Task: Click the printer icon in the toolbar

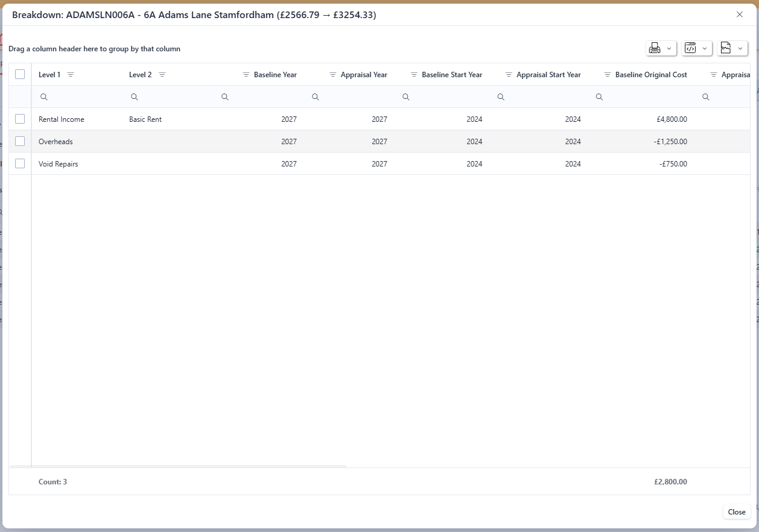Action: 655,48
